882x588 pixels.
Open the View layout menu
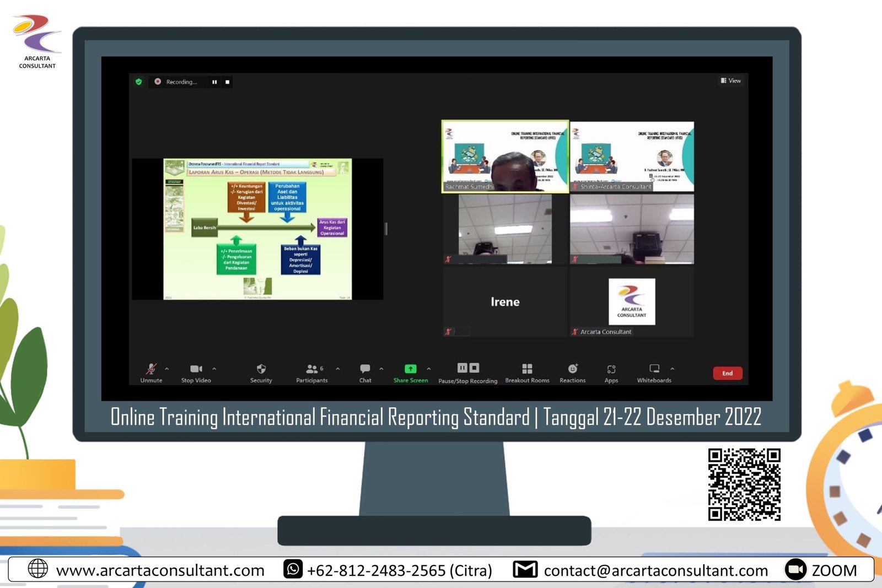pyautogui.click(x=731, y=81)
